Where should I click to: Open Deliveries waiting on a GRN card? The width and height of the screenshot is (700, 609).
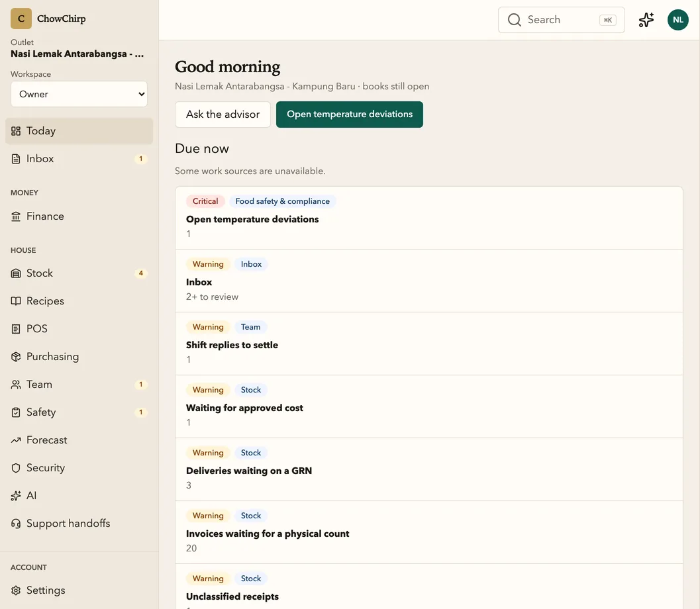429,469
